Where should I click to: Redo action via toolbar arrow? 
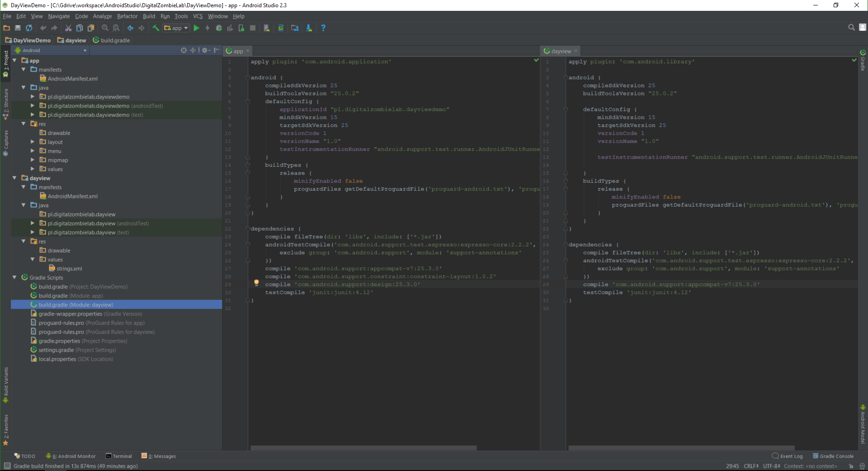[x=54, y=28]
